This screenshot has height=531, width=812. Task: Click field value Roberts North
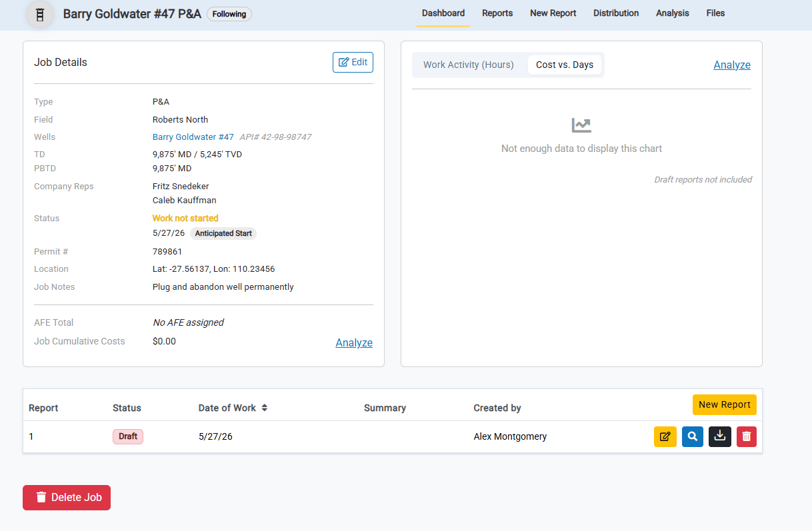pyautogui.click(x=180, y=120)
